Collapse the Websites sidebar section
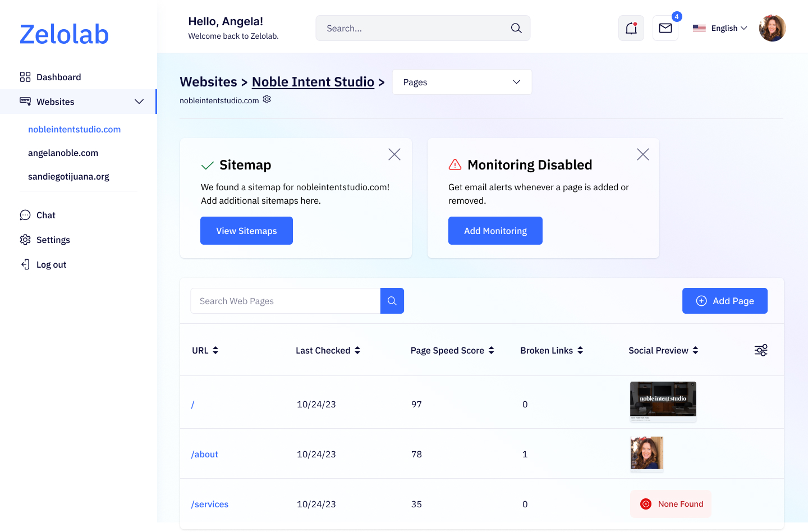Image resolution: width=808 pixels, height=532 pixels. coord(139,102)
